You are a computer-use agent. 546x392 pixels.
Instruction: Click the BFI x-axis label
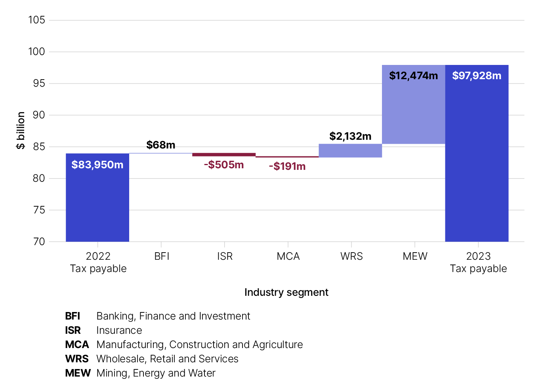pyautogui.click(x=162, y=256)
